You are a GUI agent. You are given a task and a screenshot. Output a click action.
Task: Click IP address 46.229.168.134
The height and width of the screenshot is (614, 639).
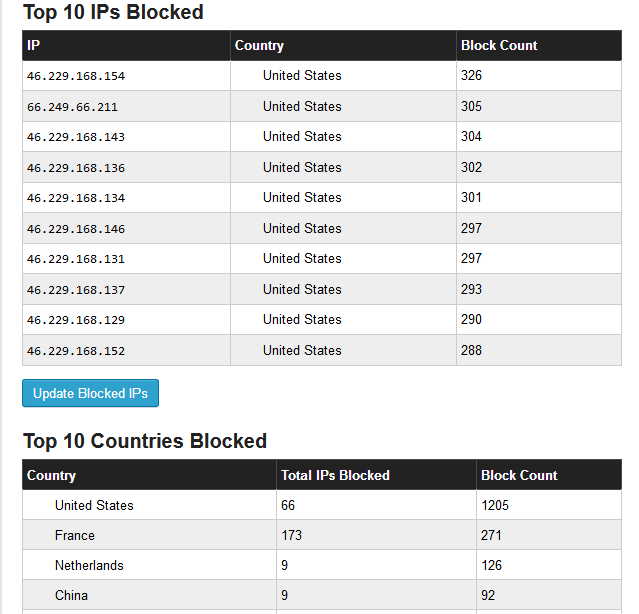pyautogui.click(x=76, y=198)
